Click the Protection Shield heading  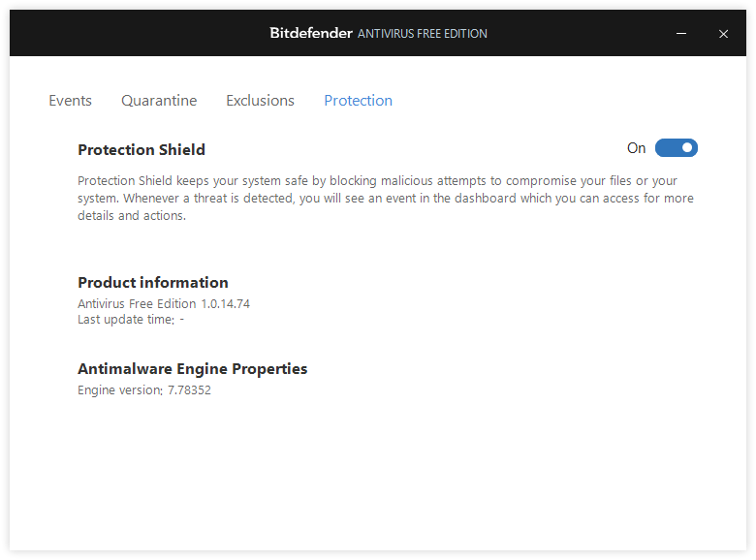142,150
